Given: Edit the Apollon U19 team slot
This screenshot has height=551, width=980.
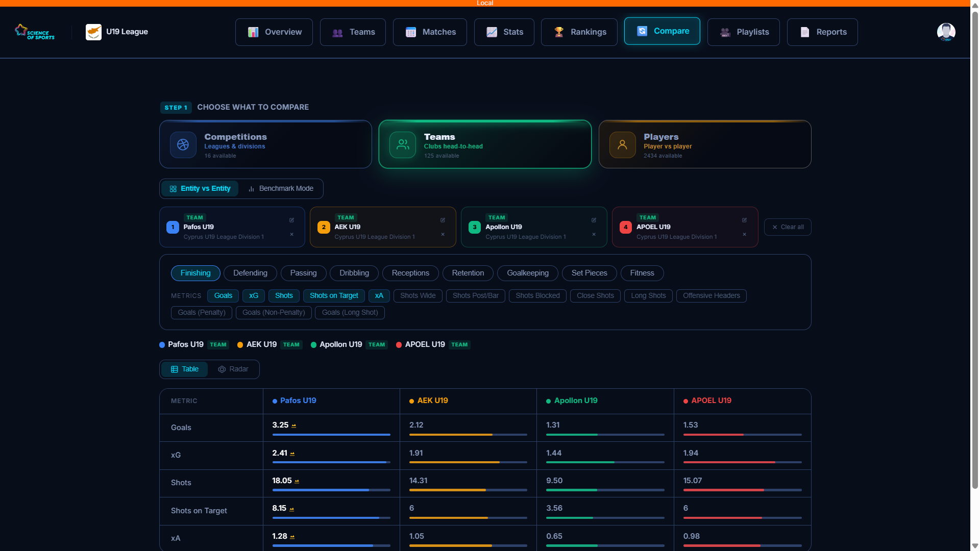Looking at the screenshot, I should pyautogui.click(x=594, y=220).
